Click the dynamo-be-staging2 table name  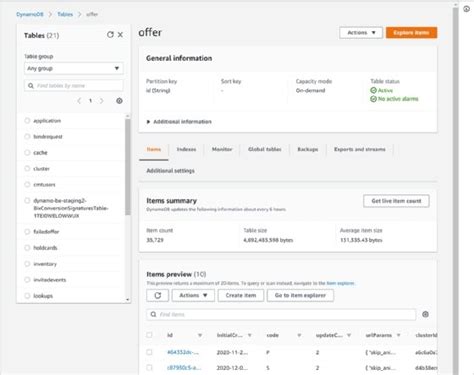71,208
